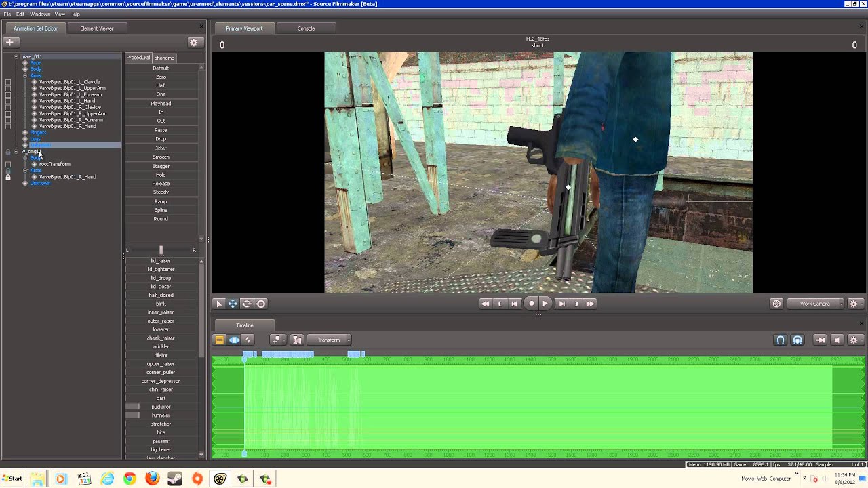Switch to the Element Viewer tab
Image resolution: width=868 pixels, height=488 pixels.
coord(97,28)
